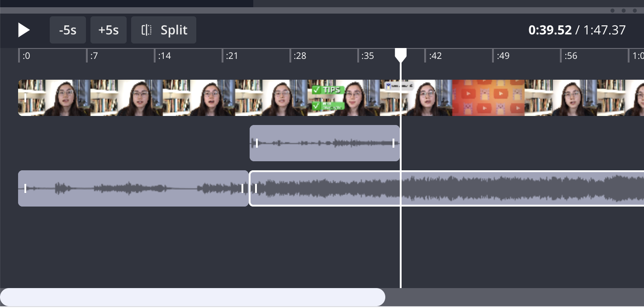
Task: Click the +5s skip forward button
Action: pyautogui.click(x=109, y=30)
